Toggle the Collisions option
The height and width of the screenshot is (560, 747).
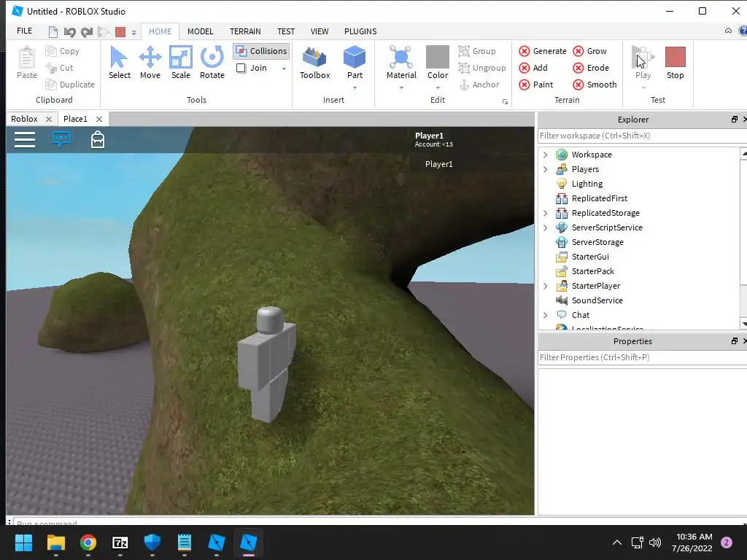(261, 51)
